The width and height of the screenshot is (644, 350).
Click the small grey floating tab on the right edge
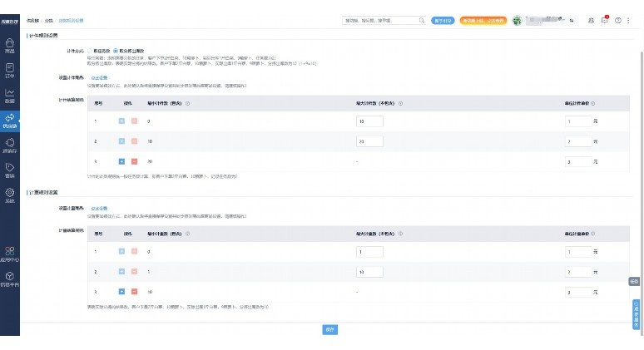pyautogui.click(x=634, y=282)
